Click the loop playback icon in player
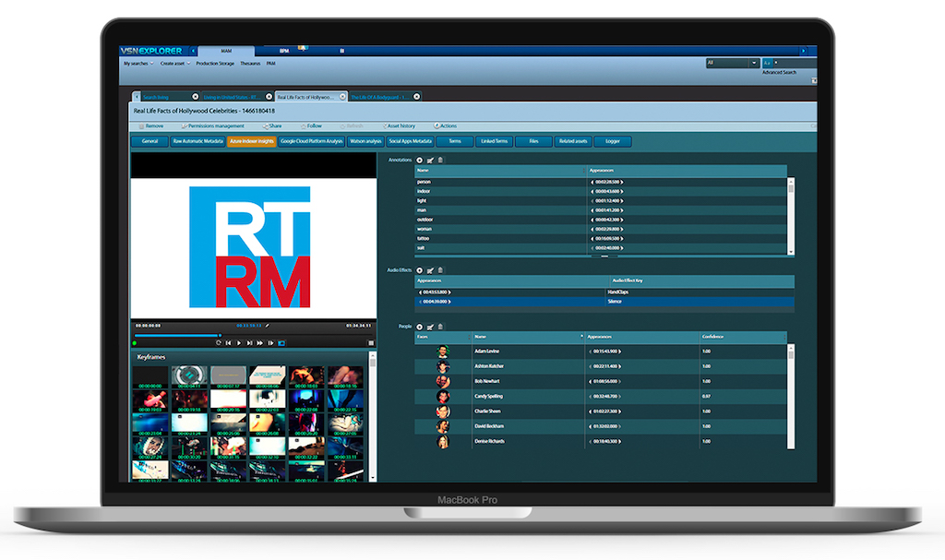The height and width of the screenshot is (560, 945). pyautogui.click(x=219, y=343)
